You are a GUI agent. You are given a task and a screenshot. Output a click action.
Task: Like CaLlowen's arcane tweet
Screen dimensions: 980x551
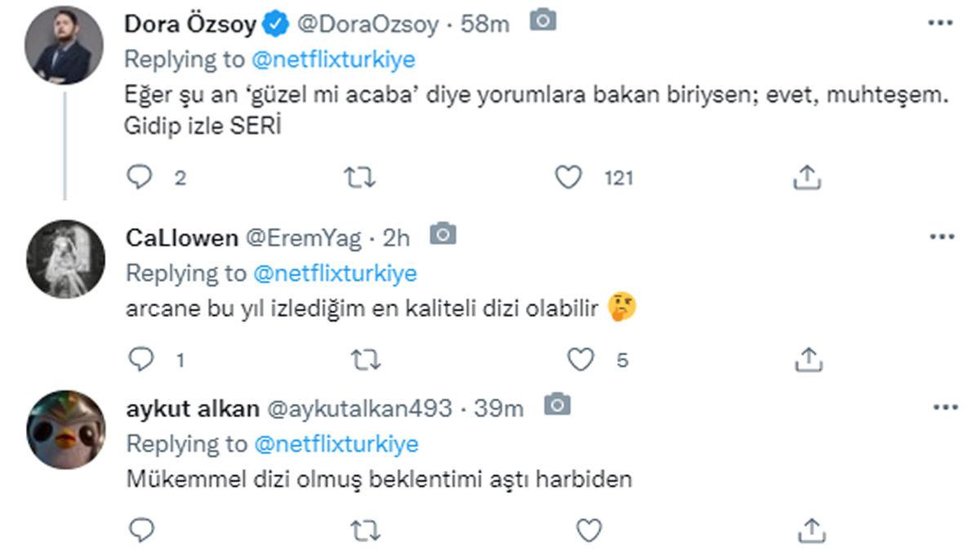(x=580, y=359)
